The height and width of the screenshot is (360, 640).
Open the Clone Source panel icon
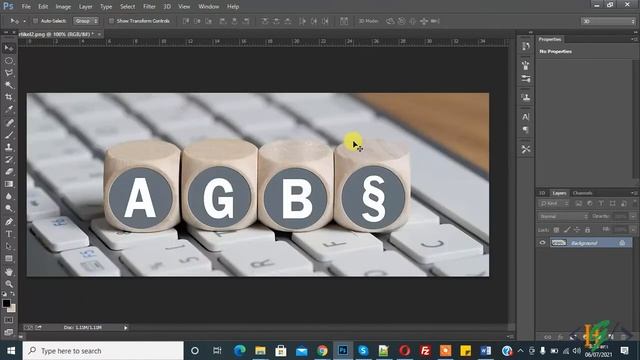pos(526,98)
